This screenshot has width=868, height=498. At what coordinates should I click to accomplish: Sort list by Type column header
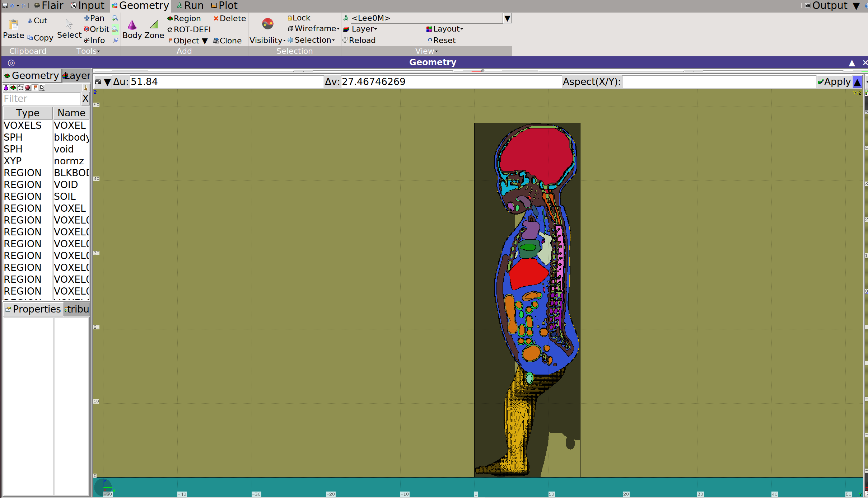pyautogui.click(x=28, y=113)
